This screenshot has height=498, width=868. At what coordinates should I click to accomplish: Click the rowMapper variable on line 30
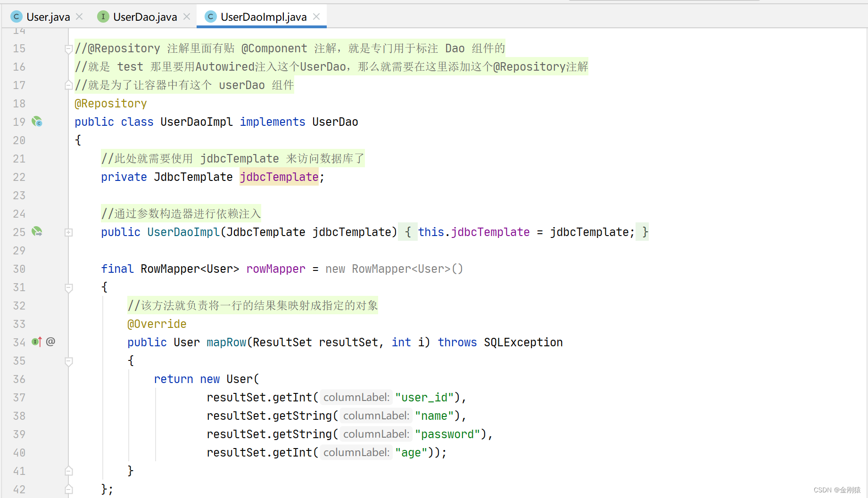pos(276,269)
